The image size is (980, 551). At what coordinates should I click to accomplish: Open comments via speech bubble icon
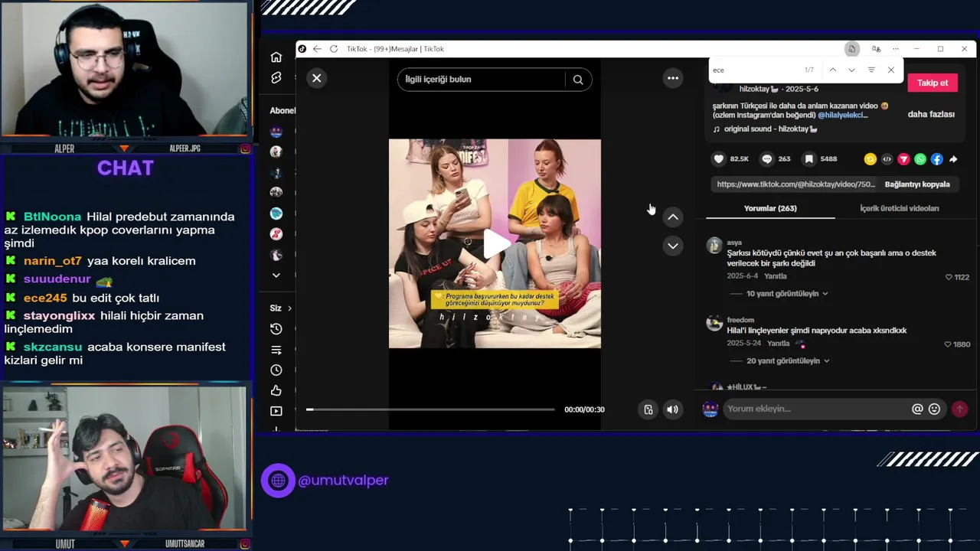[x=766, y=159]
